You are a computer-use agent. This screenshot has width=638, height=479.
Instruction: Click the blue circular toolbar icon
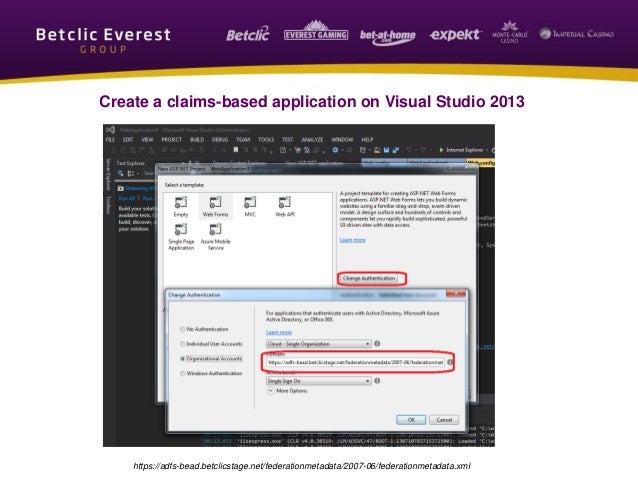(x=335, y=150)
